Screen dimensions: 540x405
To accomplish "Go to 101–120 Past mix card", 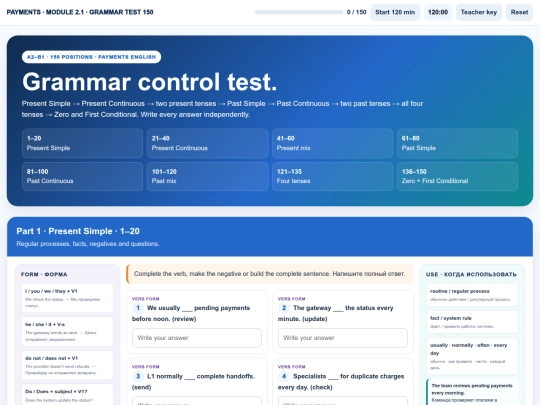I will (x=207, y=176).
